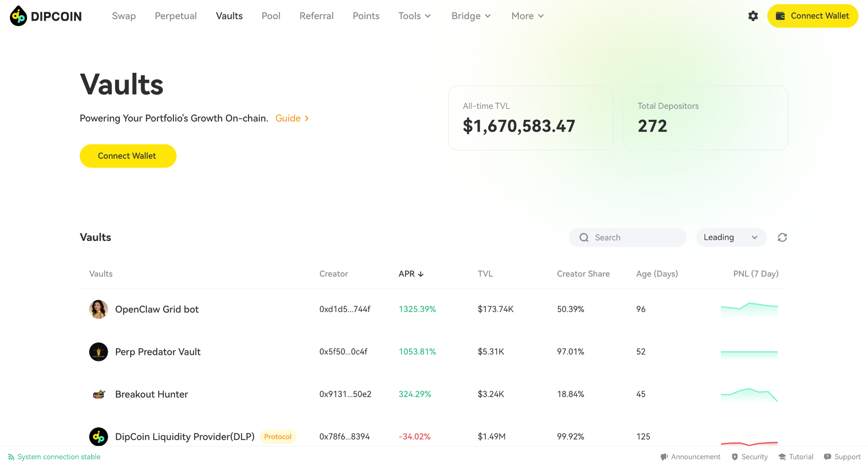Click the Breakout Hunter PNL chart
This screenshot has width=868, height=467.
[x=749, y=395]
